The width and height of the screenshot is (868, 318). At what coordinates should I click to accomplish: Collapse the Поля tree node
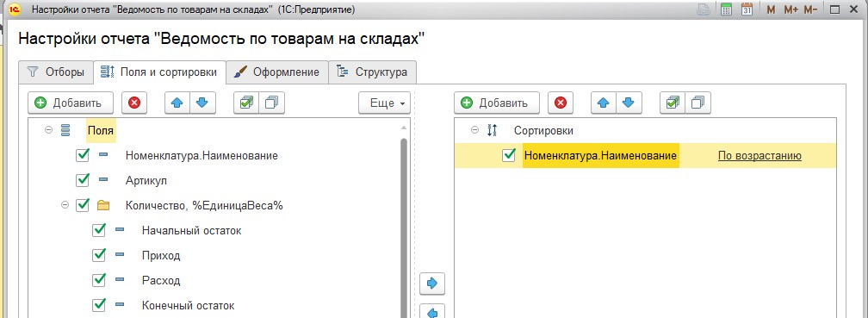pyautogui.click(x=48, y=131)
